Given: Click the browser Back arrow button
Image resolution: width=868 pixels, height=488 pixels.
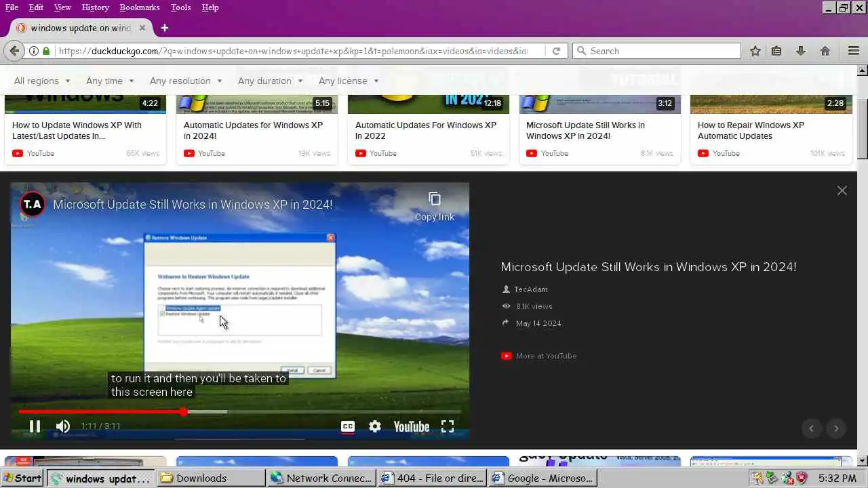Looking at the screenshot, I should click(14, 51).
